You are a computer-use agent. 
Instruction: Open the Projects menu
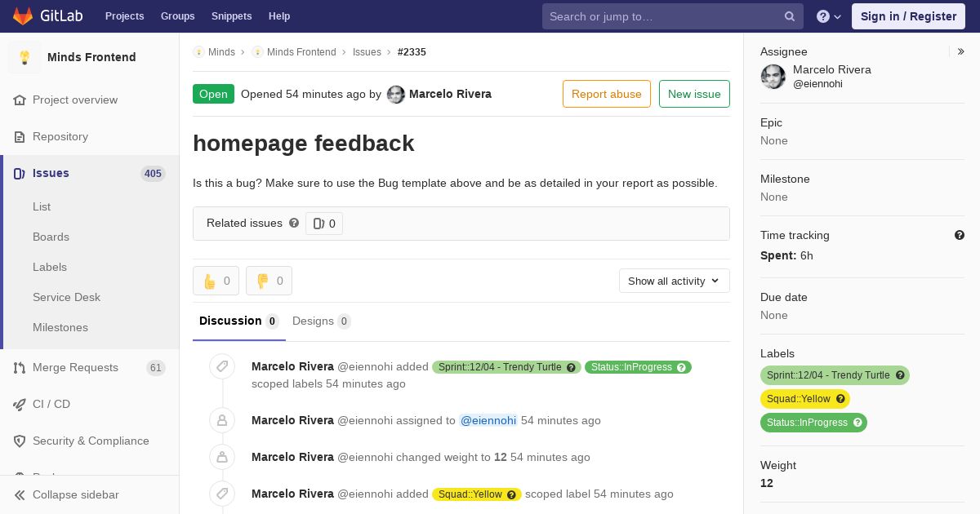(x=124, y=16)
